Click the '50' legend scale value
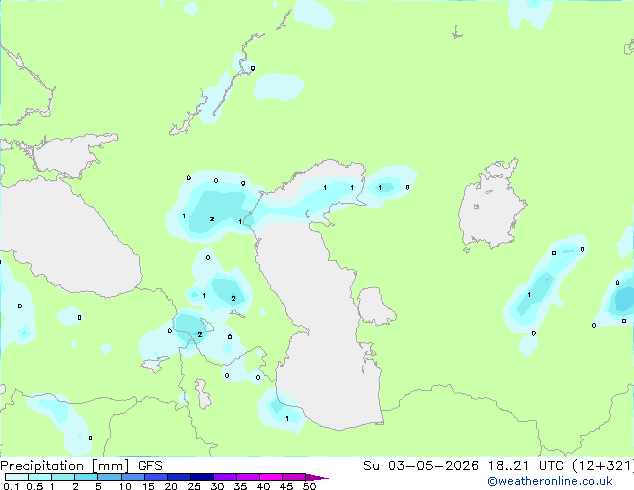Image resolution: width=634 pixels, height=490 pixels. click(x=309, y=486)
